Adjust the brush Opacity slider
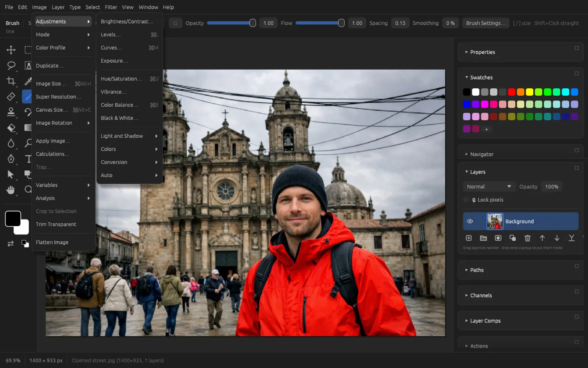The image size is (588, 368). (232, 23)
